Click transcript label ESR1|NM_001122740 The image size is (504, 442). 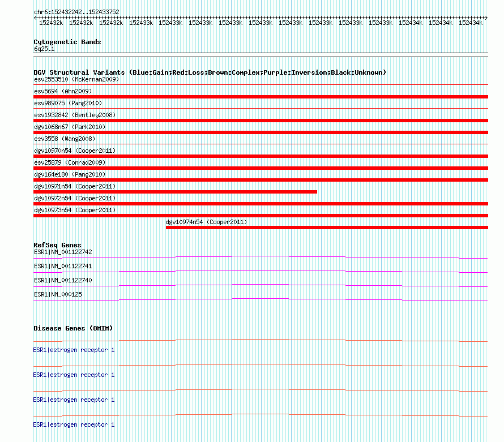point(63,280)
